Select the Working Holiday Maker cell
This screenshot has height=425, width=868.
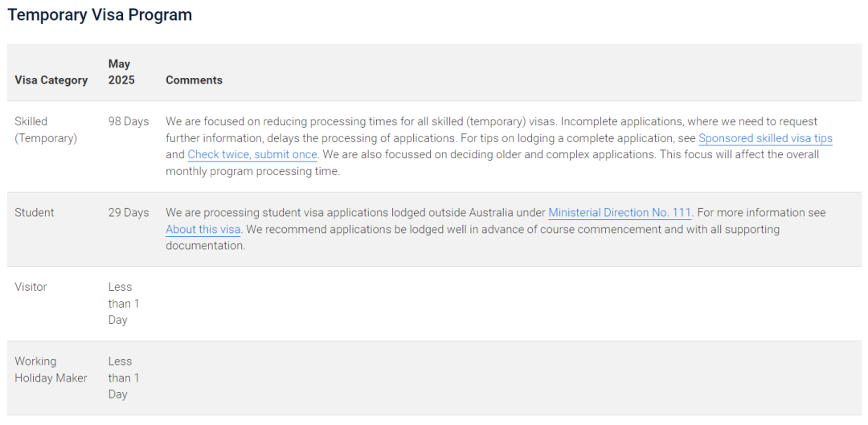tap(51, 370)
